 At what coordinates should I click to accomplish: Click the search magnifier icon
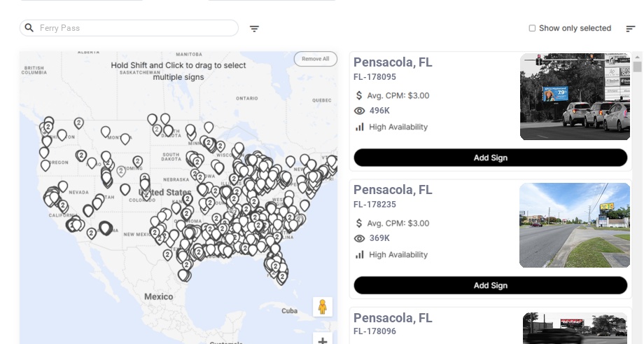coord(29,28)
